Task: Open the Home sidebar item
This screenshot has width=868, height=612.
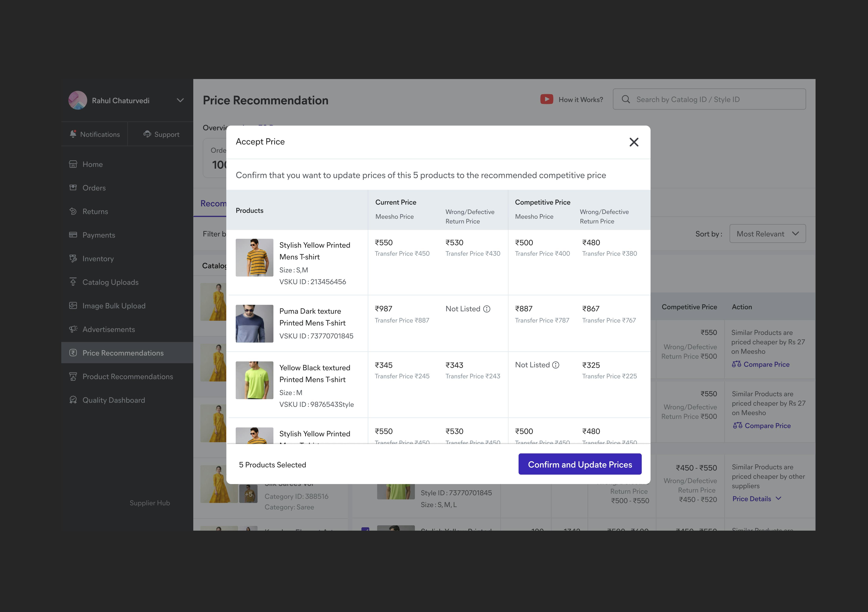Action: (127, 164)
